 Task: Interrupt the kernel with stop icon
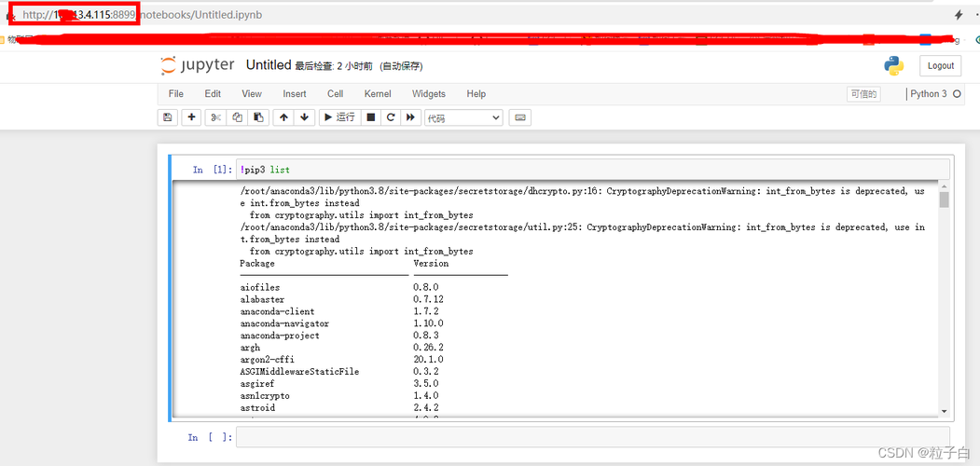pyautogui.click(x=370, y=116)
